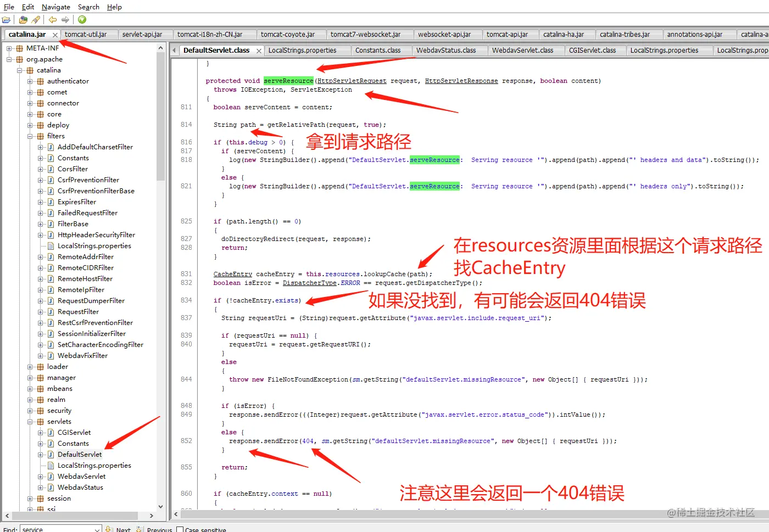769x532 pixels.
Task: Expand the WebdavServlet tree node
Action: click(x=40, y=476)
